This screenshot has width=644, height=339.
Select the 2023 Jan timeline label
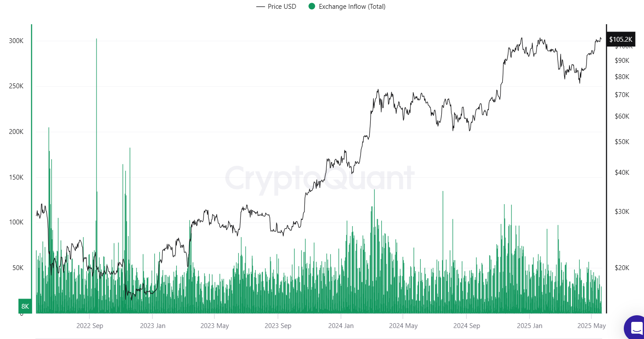(153, 326)
